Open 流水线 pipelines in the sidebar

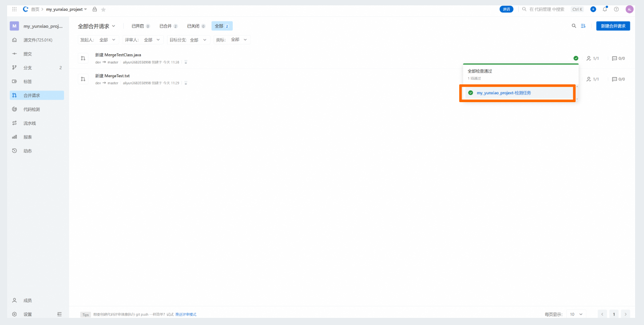click(x=37, y=123)
